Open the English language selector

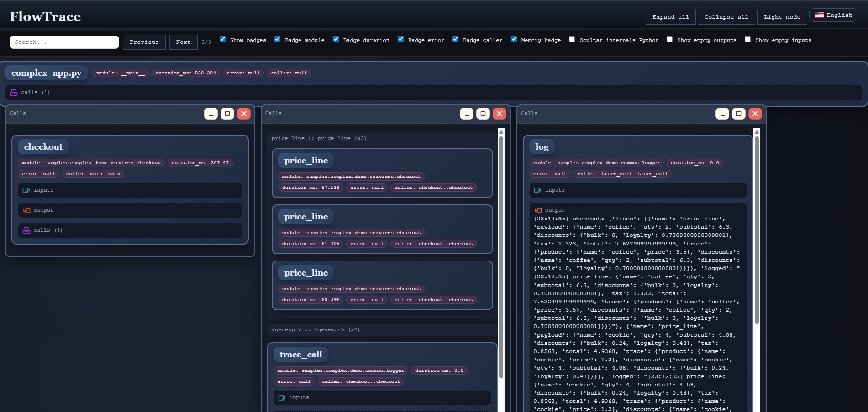[x=833, y=15]
